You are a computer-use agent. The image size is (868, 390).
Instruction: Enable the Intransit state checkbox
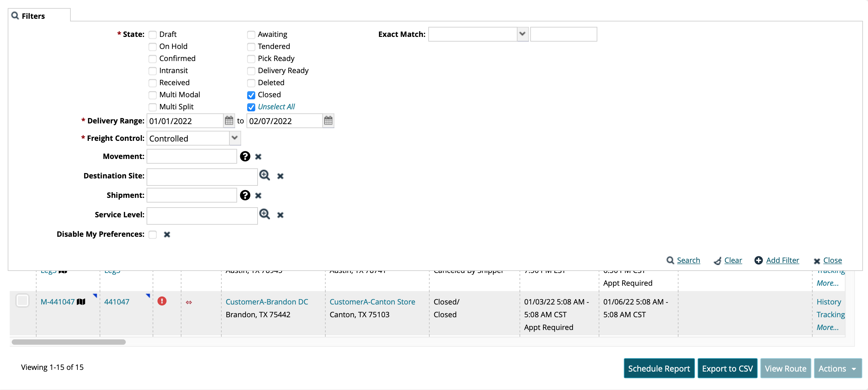click(153, 71)
